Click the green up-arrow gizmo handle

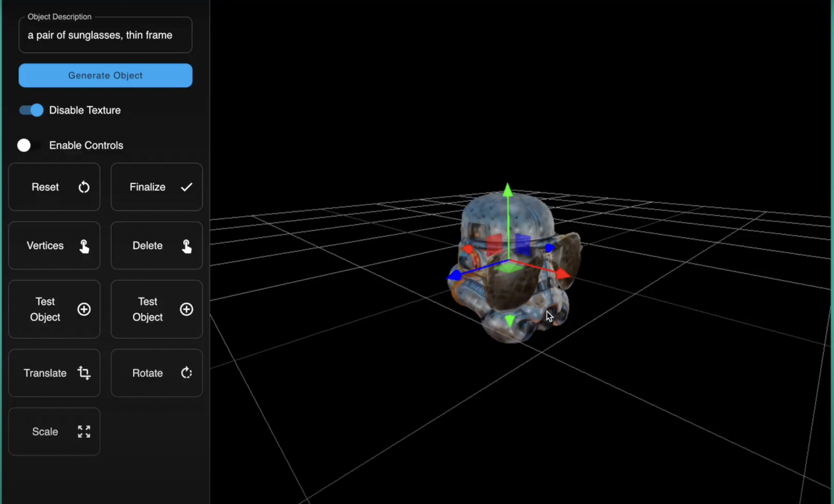click(x=507, y=190)
